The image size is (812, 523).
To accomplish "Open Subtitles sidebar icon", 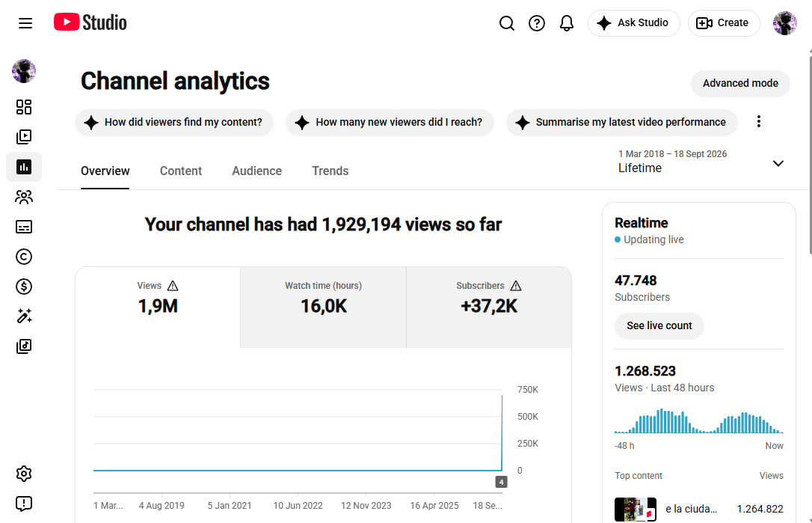I will pos(24,227).
